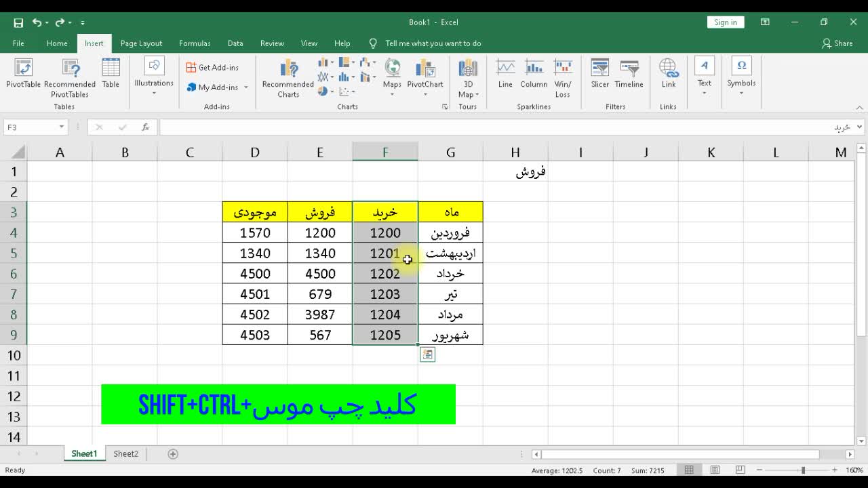This screenshot has height=488, width=868.
Task: Insert a Line or Area chart
Action: (325, 77)
